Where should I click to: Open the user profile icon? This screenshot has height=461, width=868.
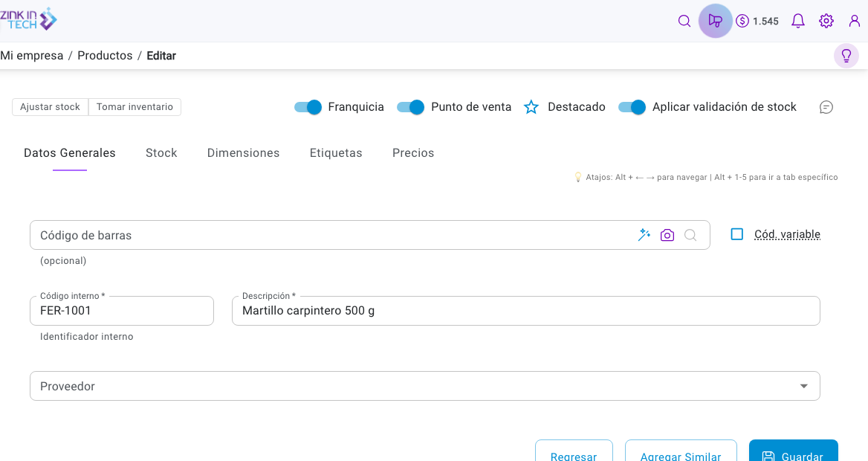click(854, 21)
